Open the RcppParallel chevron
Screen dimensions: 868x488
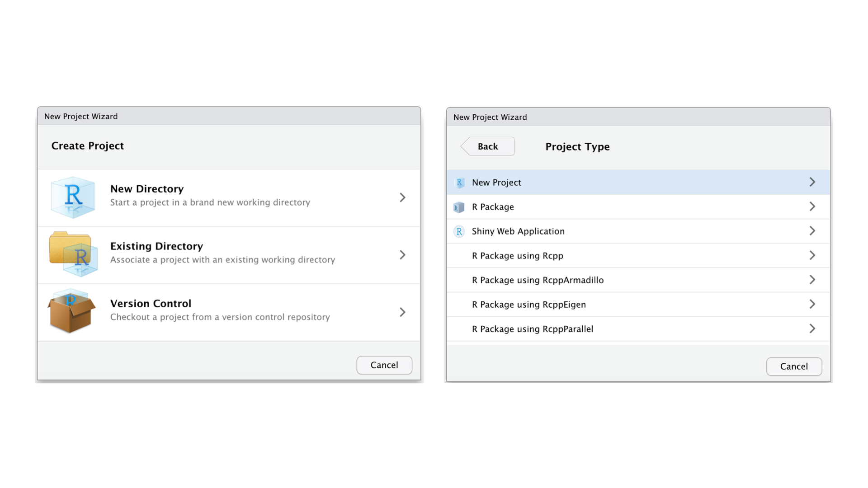tap(812, 328)
